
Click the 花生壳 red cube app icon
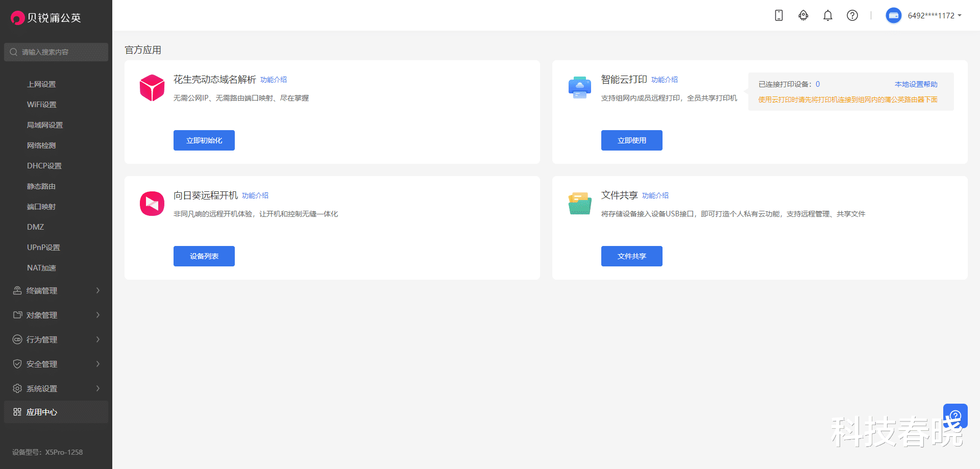pos(152,88)
